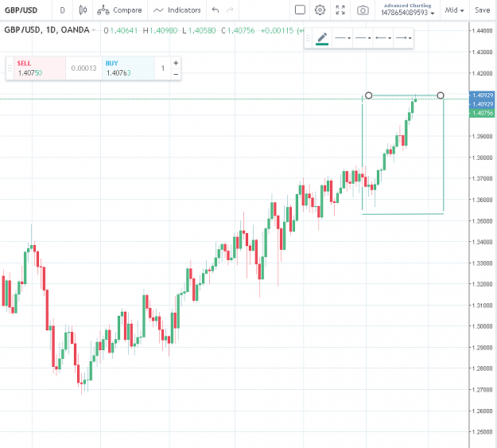Open the left line end dropdown
The height and width of the screenshot is (448, 497).
click(x=383, y=38)
